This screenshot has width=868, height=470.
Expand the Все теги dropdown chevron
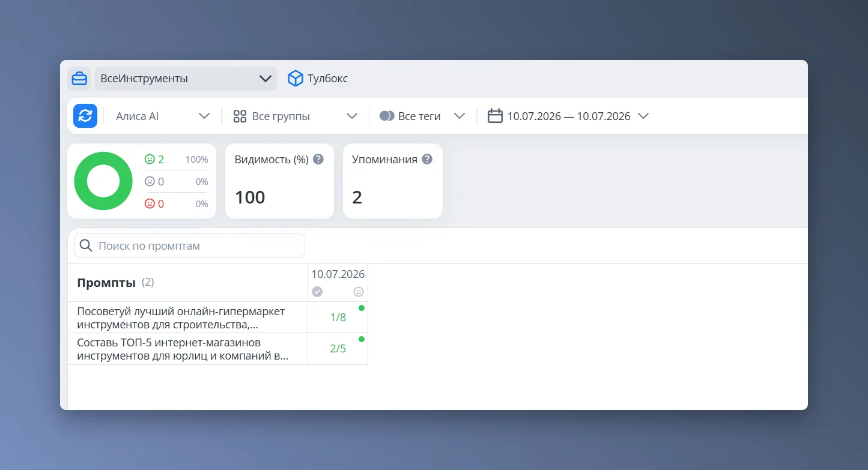pos(460,116)
